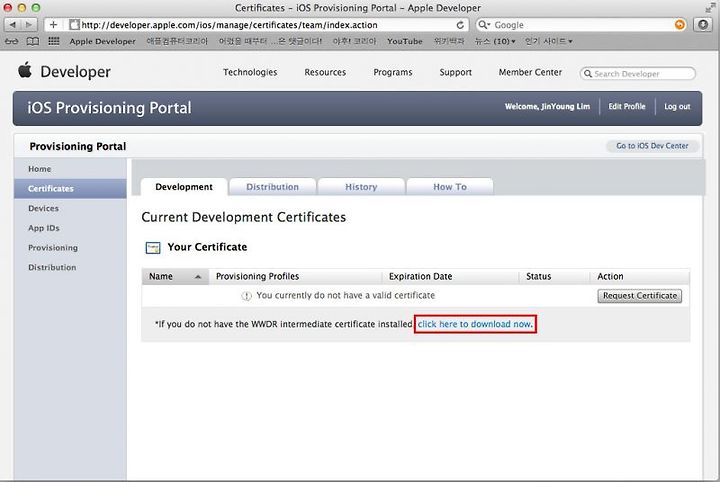Open the Reading List glasses icon

[x=11, y=41]
